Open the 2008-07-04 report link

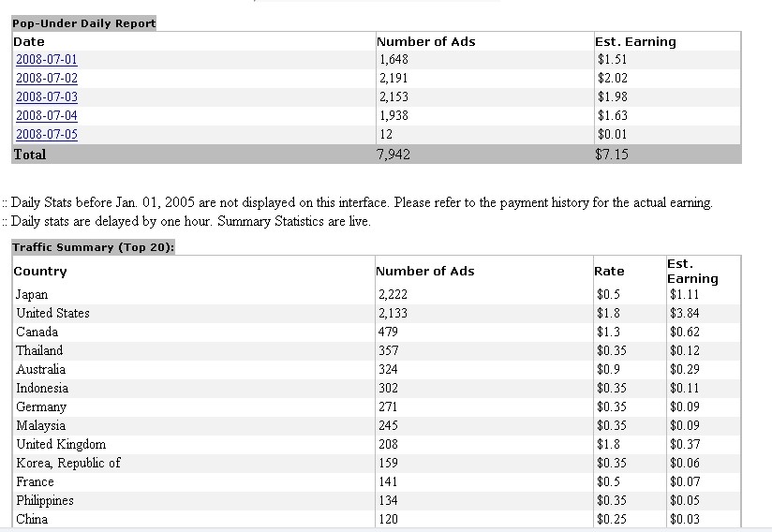pos(46,116)
